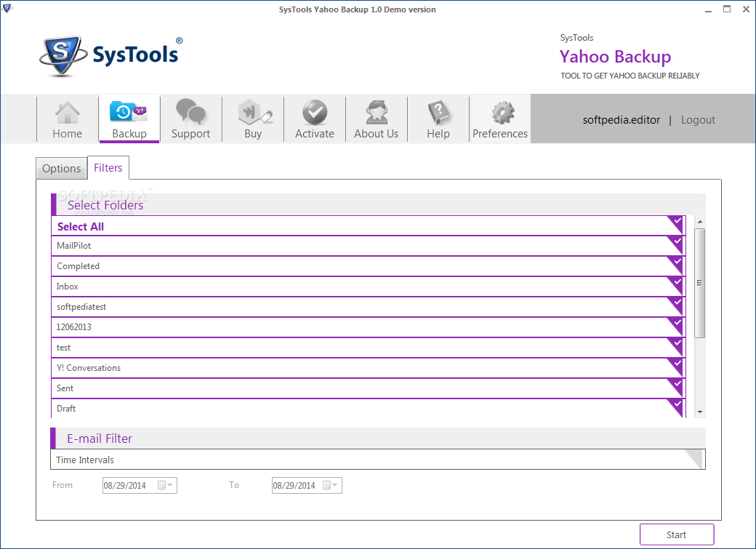Switch to the Filters tab
The image size is (756, 549).
108,168
